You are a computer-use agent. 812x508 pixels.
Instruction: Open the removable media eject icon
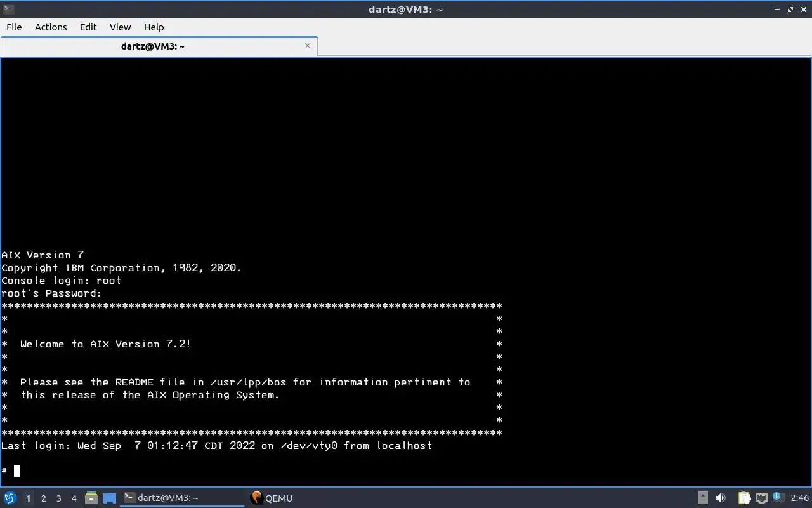[x=703, y=498]
